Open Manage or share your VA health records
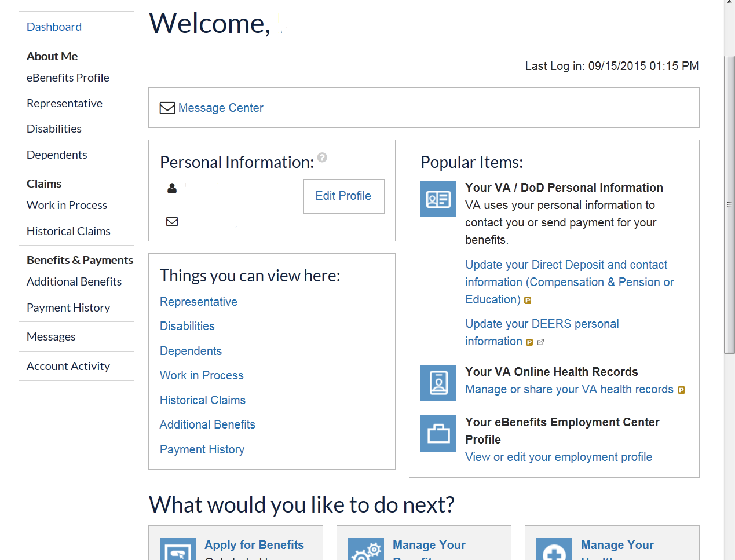 pos(569,389)
